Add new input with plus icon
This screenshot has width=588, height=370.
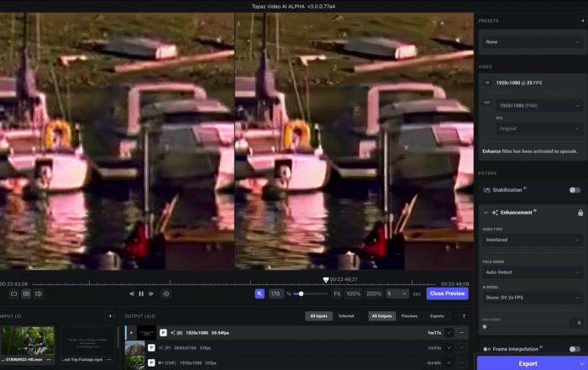[110, 316]
